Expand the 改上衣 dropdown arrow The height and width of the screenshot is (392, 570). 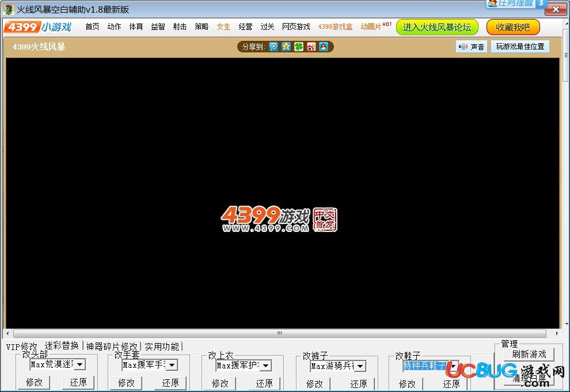click(x=266, y=366)
